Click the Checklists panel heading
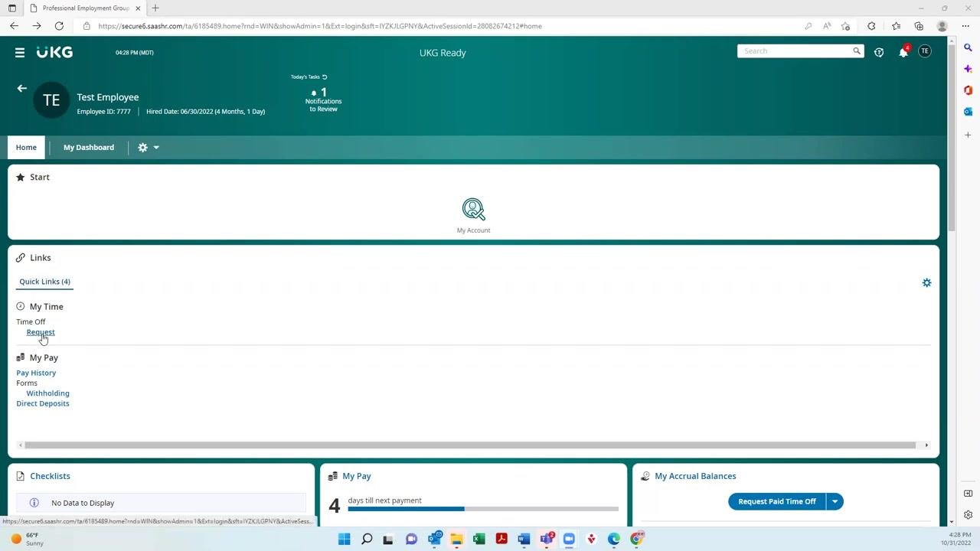The image size is (980, 551). 50,476
